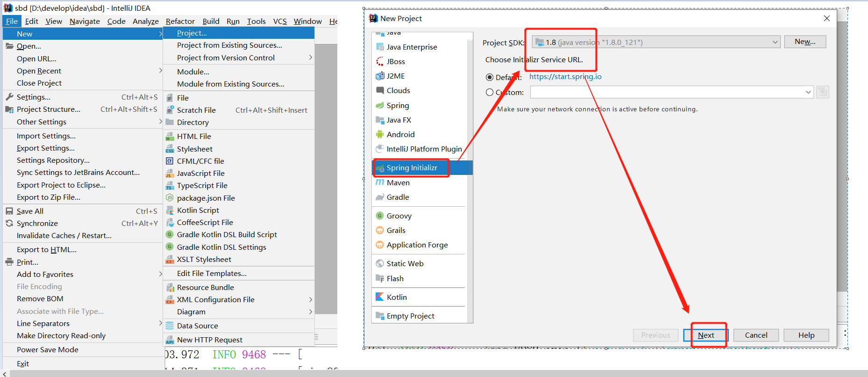The image size is (868, 377).
Task: Expand Project from Version Control submenu arrow
Action: click(x=311, y=58)
